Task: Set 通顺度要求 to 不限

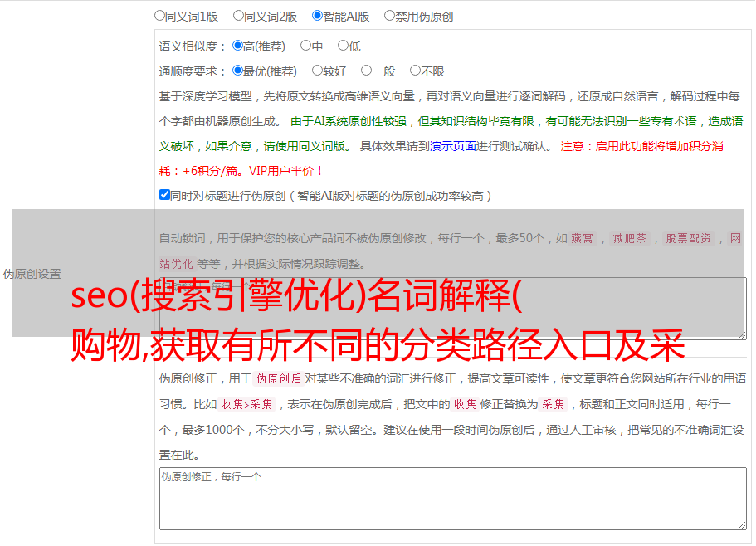Action: pyautogui.click(x=416, y=71)
